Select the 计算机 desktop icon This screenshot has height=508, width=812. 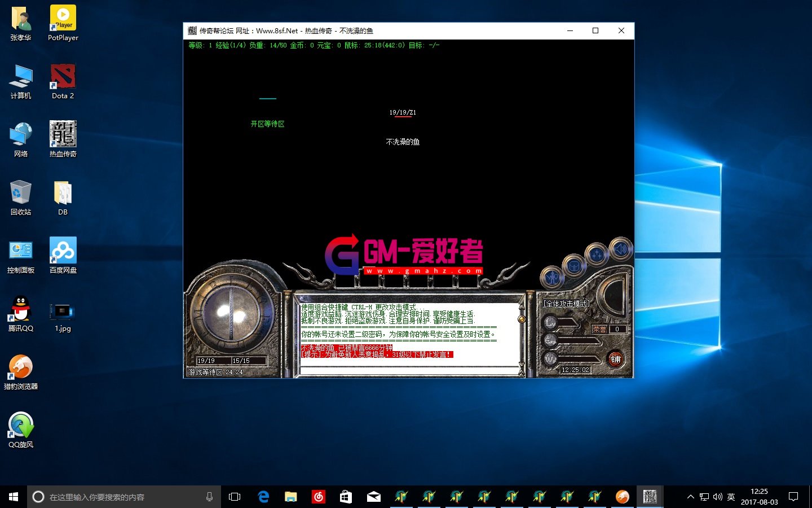[x=21, y=82]
